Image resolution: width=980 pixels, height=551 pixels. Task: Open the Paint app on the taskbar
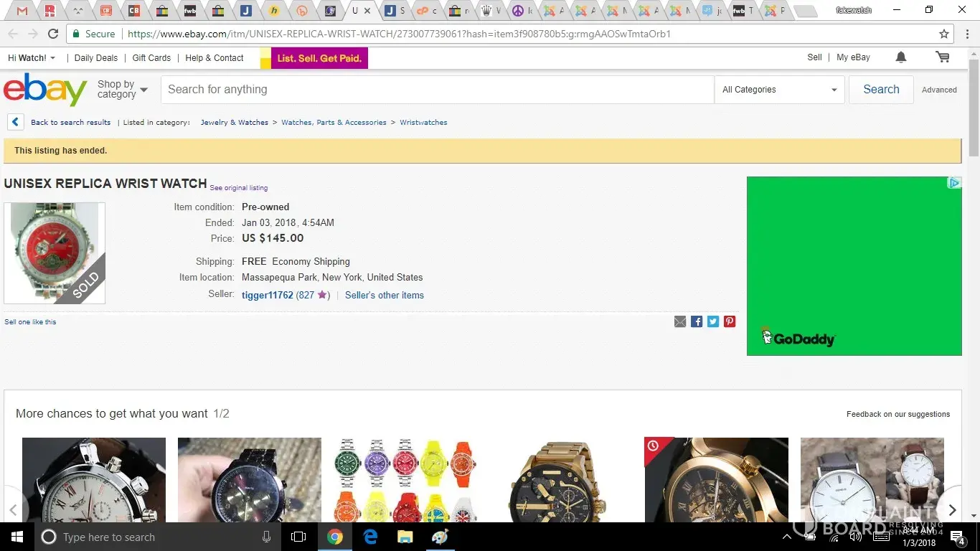440,537
